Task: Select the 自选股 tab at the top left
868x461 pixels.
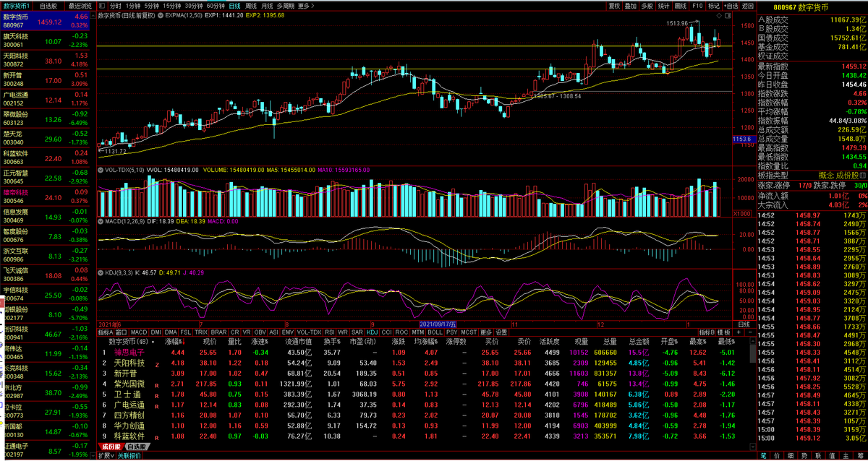Action: click(x=48, y=5)
